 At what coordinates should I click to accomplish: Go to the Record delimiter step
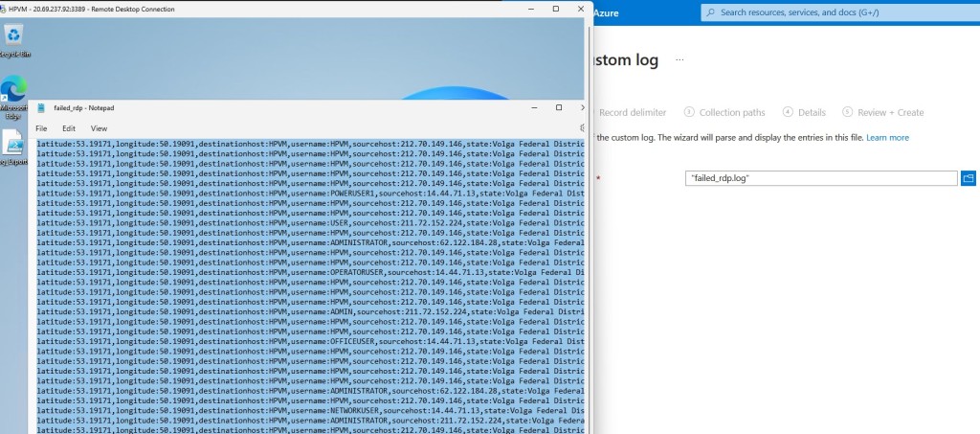(x=632, y=112)
